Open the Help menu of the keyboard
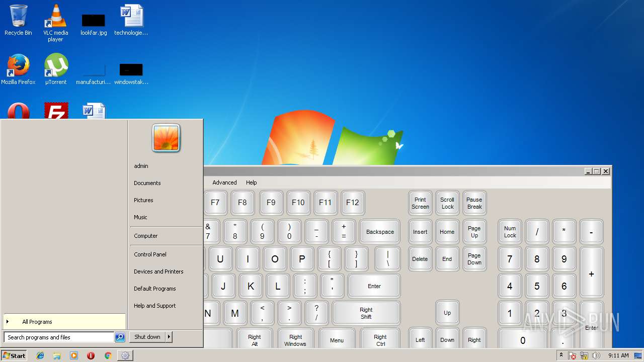The image size is (644, 362). point(251,183)
